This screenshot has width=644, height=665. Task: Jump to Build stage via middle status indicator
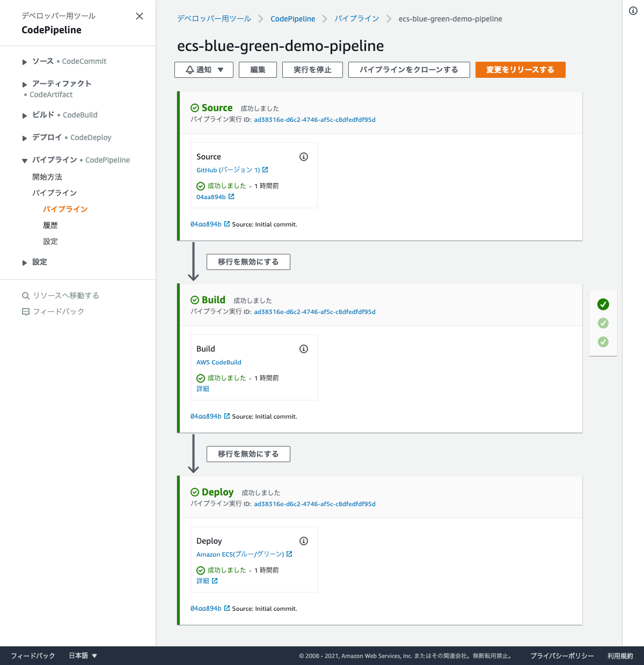603,323
